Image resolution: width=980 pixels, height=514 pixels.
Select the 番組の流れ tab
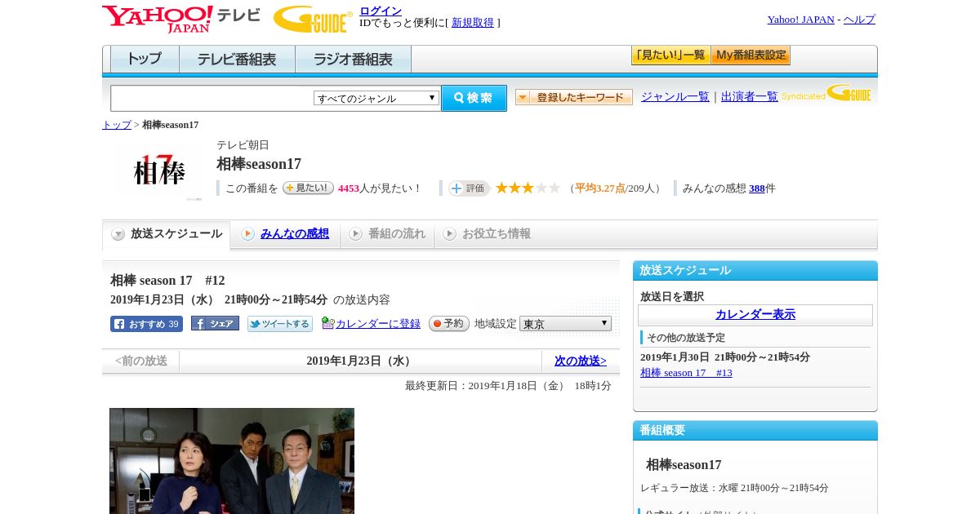pos(387,234)
